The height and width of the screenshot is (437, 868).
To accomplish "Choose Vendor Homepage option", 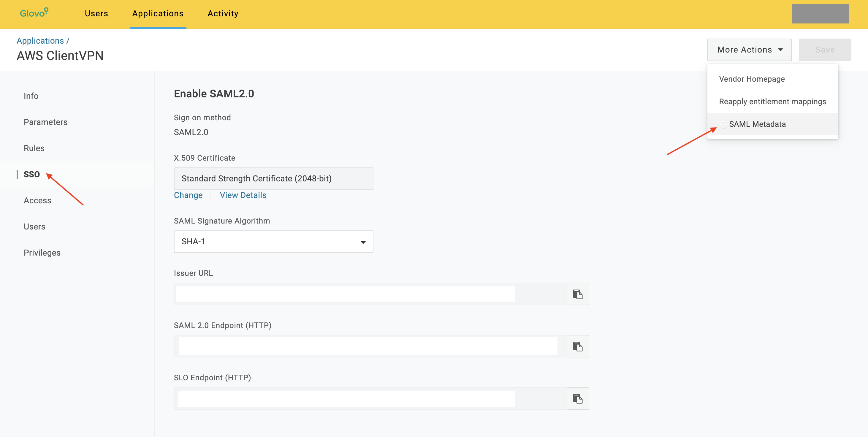I will pyautogui.click(x=751, y=79).
